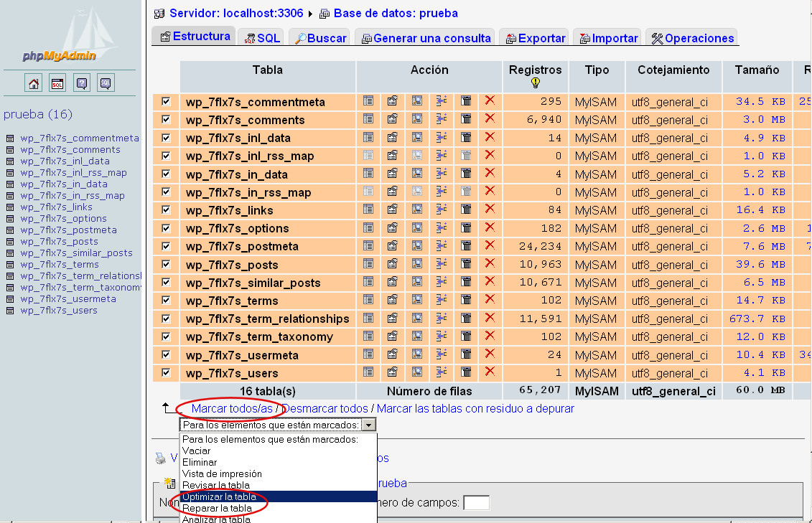Open the Operaciones tab
812x523 pixels.
click(x=692, y=39)
